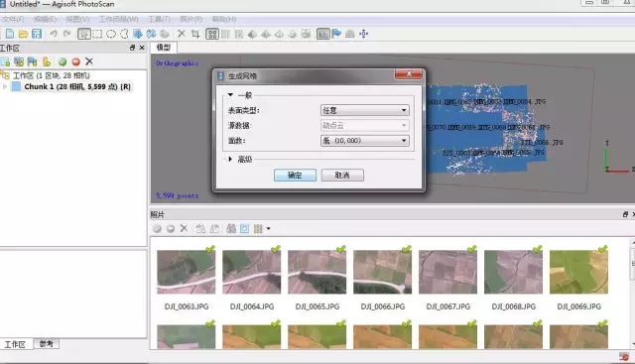Toggle Show cameras icon in toolbar
Image resolution: width=635 pixels, height=364 pixels.
coord(322,34)
